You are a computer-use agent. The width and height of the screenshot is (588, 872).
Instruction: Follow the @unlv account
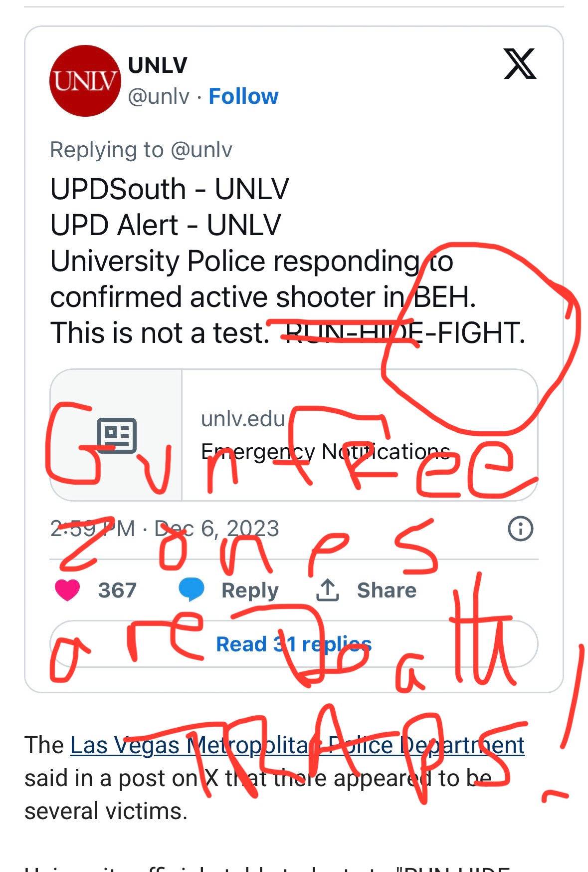(x=243, y=96)
